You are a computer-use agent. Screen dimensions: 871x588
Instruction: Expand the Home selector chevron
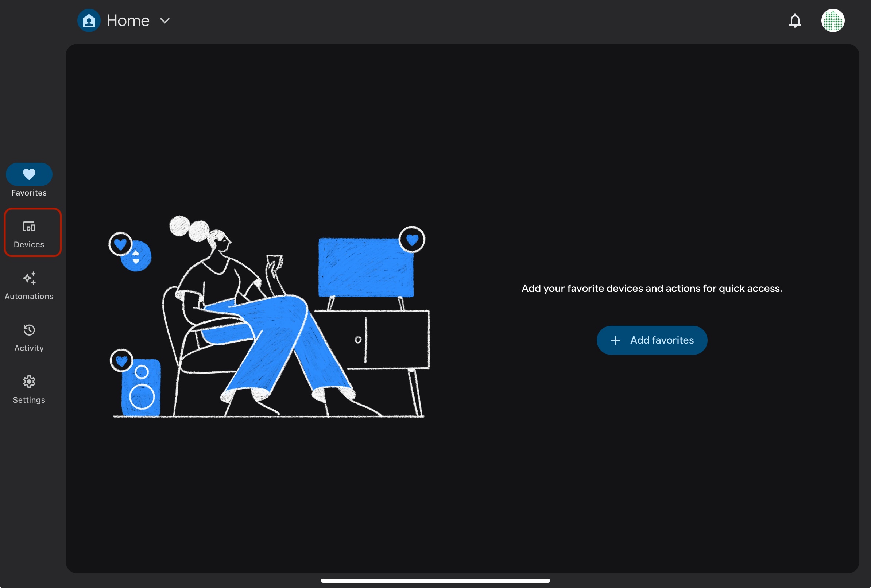165,21
